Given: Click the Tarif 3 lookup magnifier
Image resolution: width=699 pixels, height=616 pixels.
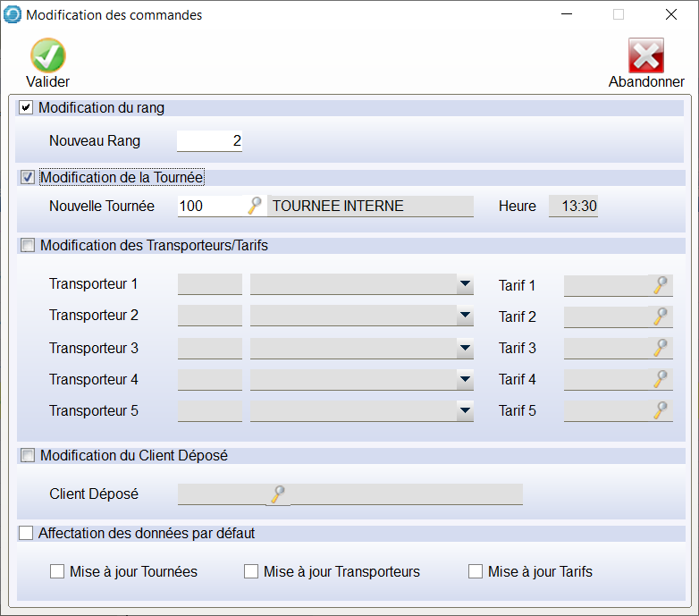Looking at the screenshot, I should pyautogui.click(x=661, y=348).
